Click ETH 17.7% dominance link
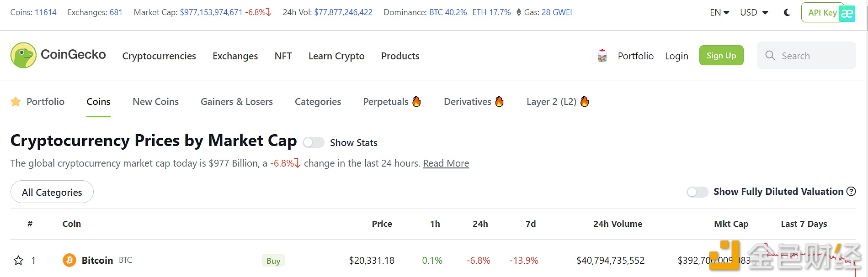The height and width of the screenshot is (277, 868). 492,12
